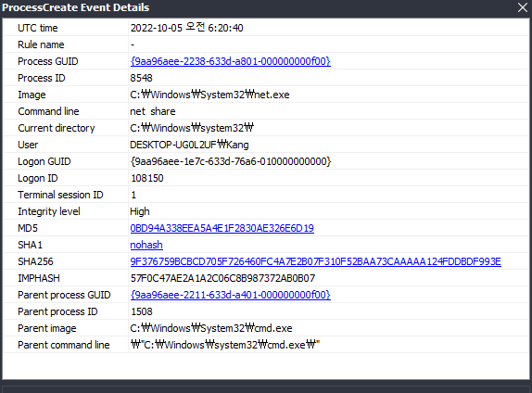
Task: Open the SHA256 hash link
Action: coord(315,261)
